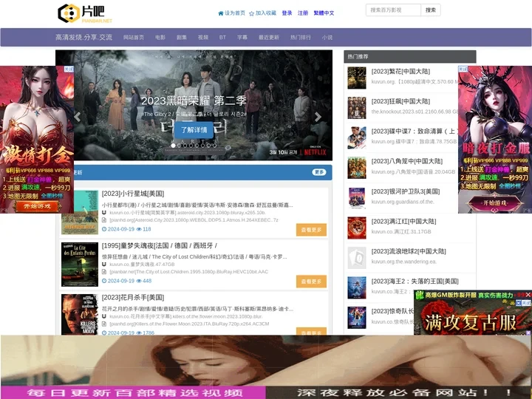This screenshot has height=399, width=532.
Task: Click 开始游戏 on the right ad
Action: (495, 203)
